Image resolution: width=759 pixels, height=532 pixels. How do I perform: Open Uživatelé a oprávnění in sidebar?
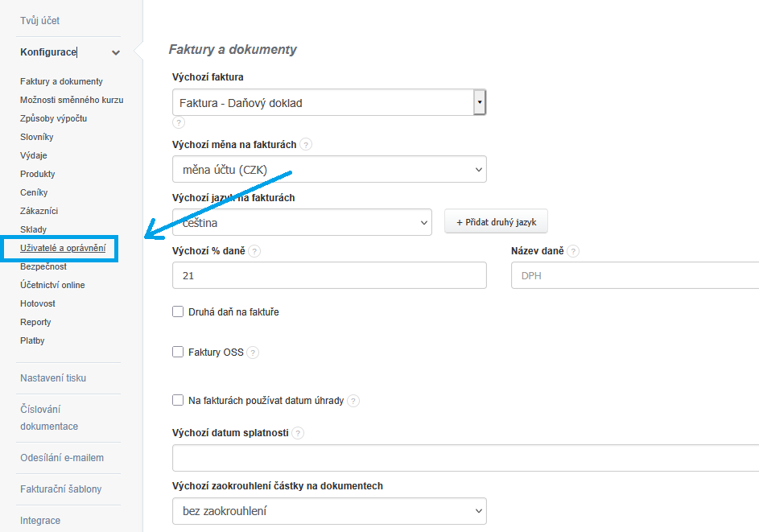coord(63,248)
